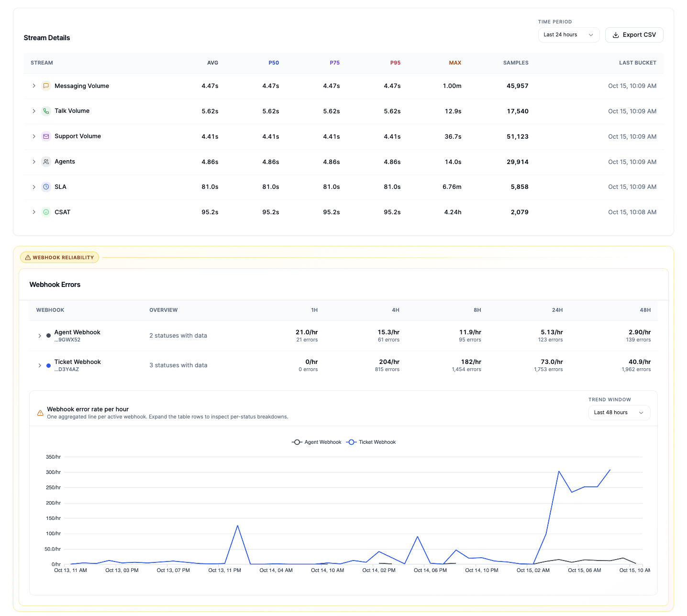This screenshot has width=687, height=616.
Task: Expand the SLA stream row
Action: point(34,187)
